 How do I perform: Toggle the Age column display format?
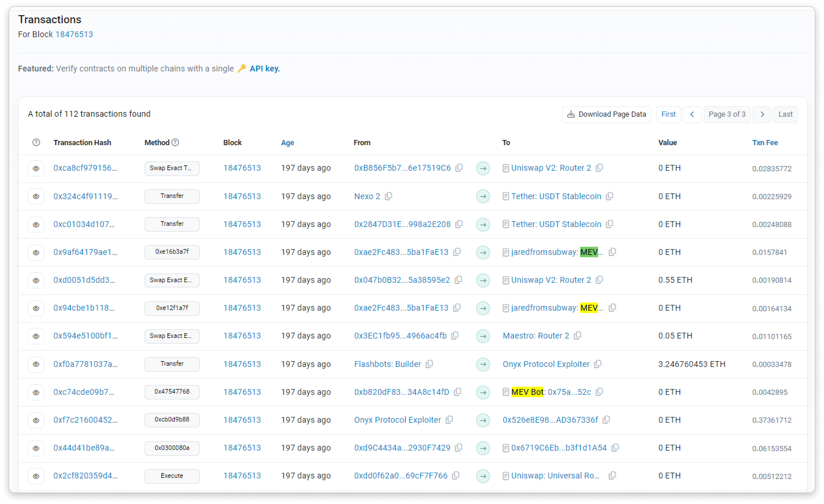287,143
